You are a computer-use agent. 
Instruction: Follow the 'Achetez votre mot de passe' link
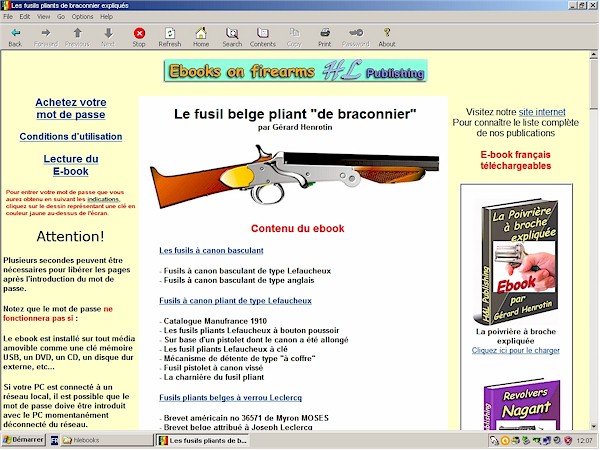[71, 108]
